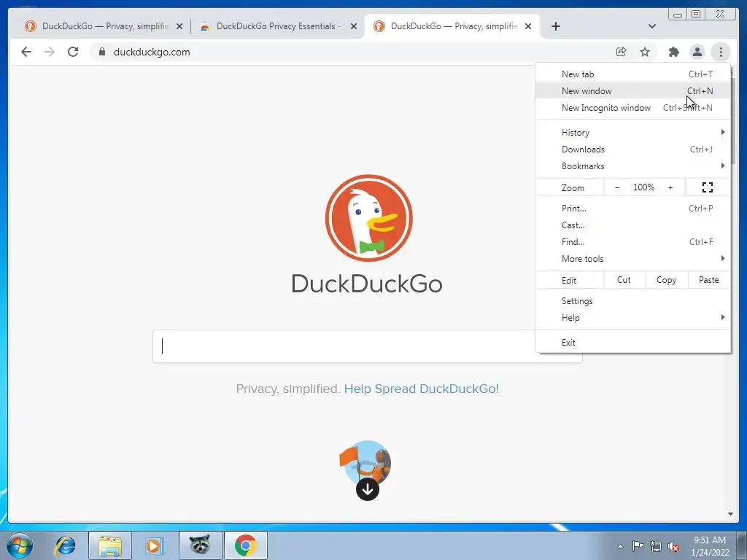Image resolution: width=747 pixels, height=560 pixels.
Task: Select Print... in the menu
Action: [632, 209]
